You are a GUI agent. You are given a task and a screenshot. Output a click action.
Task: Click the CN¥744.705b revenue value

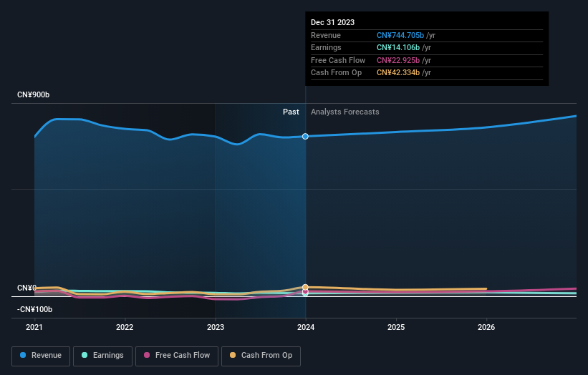[x=400, y=35]
